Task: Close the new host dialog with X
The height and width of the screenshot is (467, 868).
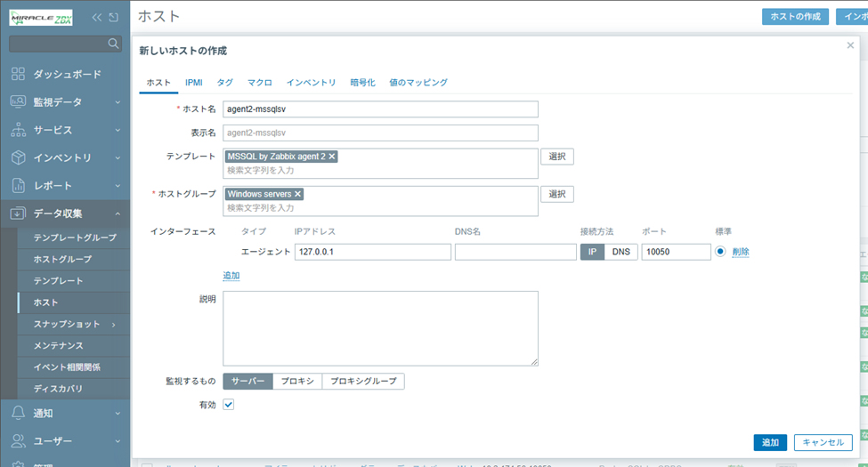Action: tap(849, 44)
